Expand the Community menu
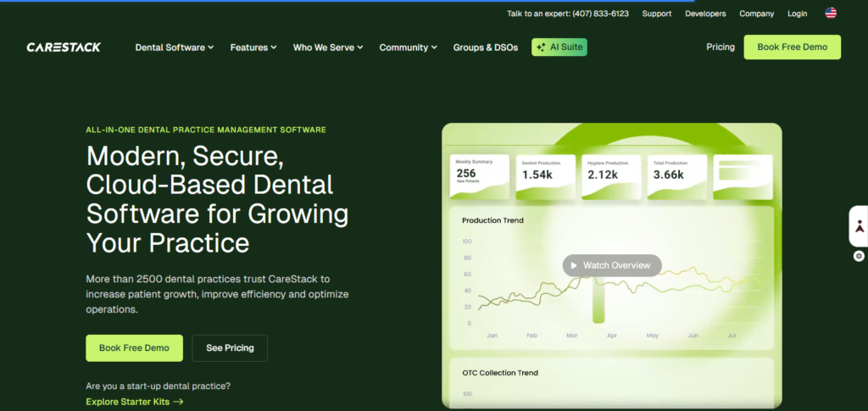 [408, 47]
